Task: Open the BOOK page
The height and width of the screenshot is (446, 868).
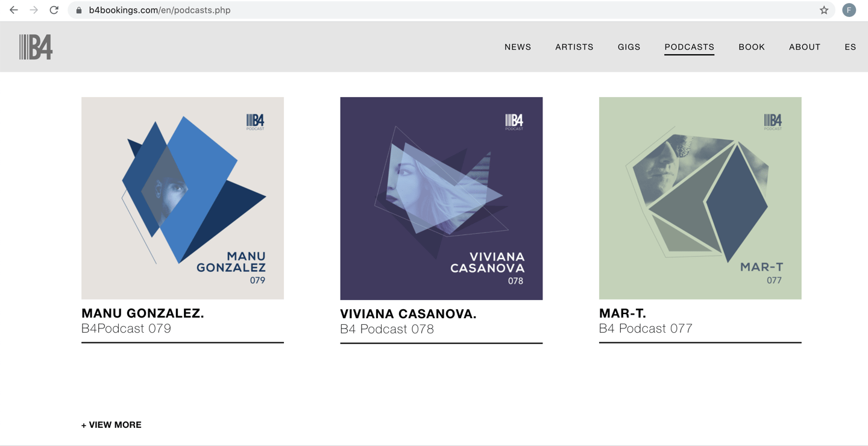Action: coord(751,47)
